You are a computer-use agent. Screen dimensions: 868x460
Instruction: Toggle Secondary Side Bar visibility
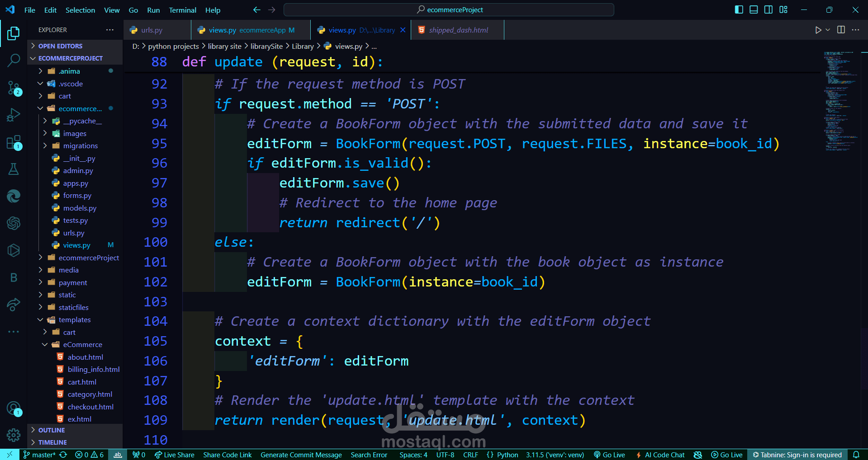click(x=768, y=9)
